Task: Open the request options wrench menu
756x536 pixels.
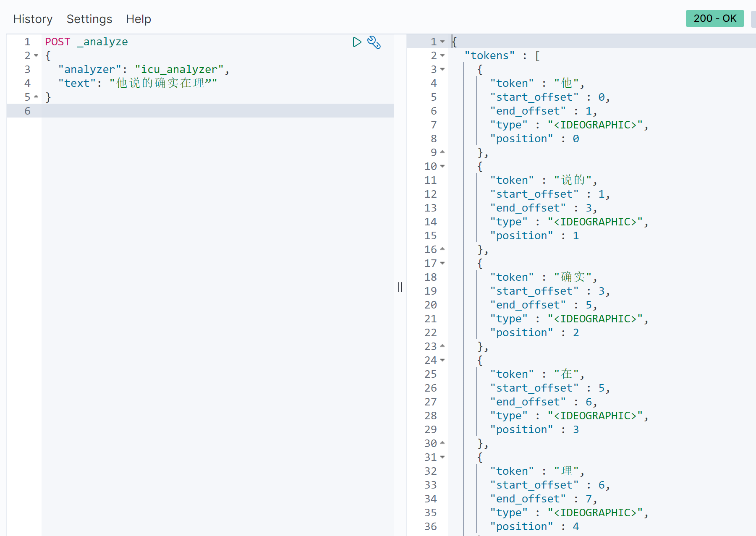Action: tap(374, 42)
